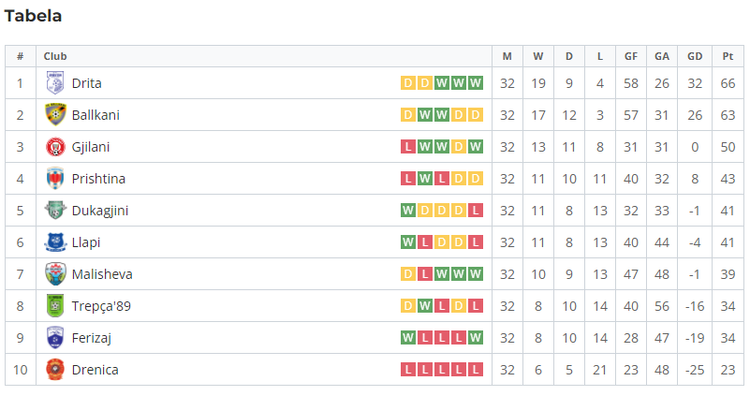The image size is (750, 395).
Task: Open the Dukagjini team logo
Action: tap(55, 210)
